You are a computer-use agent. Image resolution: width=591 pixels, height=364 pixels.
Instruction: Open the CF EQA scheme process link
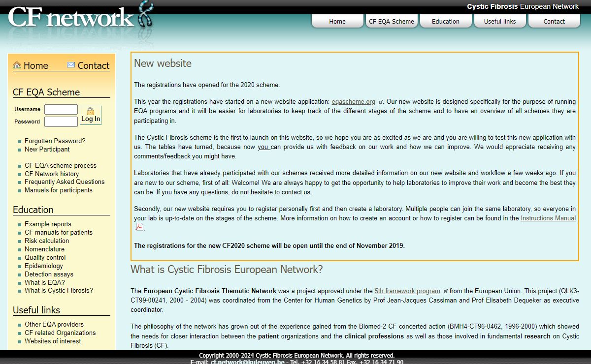(x=61, y=166)
